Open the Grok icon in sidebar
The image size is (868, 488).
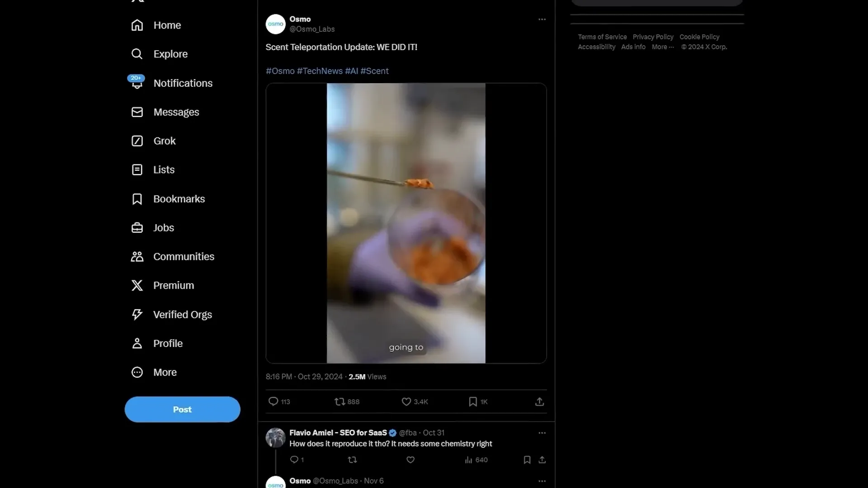point(137,141)
